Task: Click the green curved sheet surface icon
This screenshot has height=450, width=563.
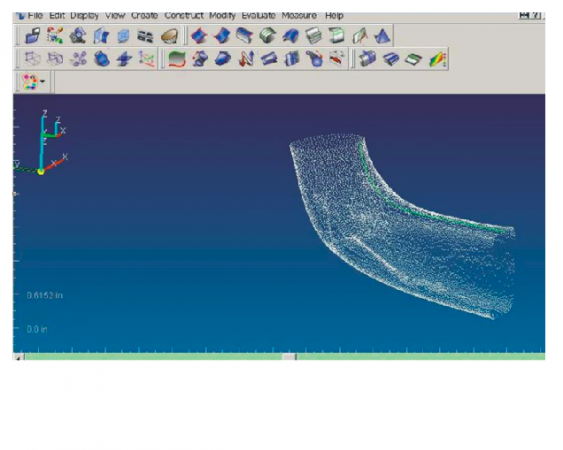Action: coord(267,36)
